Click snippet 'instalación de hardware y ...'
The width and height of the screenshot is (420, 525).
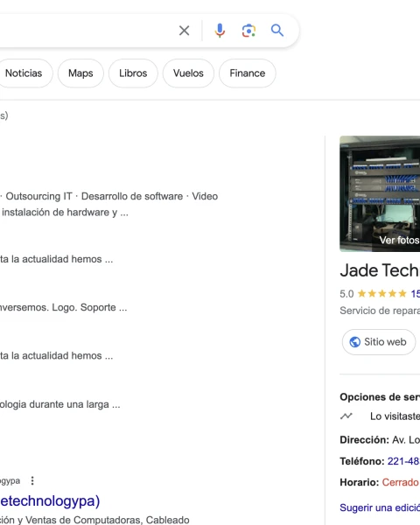65,213
